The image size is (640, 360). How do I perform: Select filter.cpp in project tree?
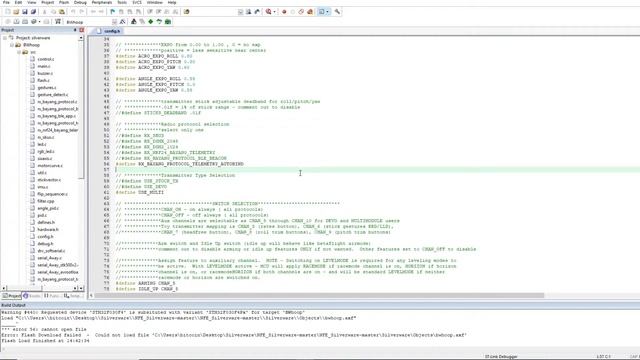coord(46,201)
